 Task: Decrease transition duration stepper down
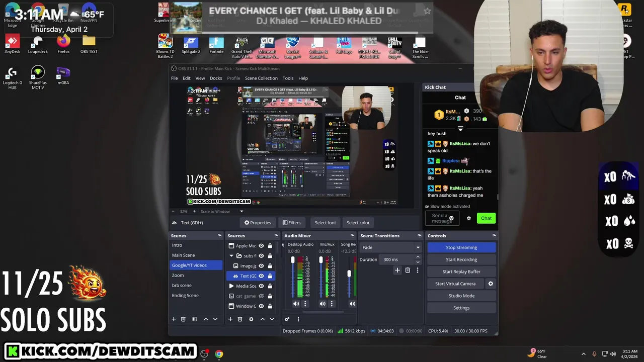(418, 262)
